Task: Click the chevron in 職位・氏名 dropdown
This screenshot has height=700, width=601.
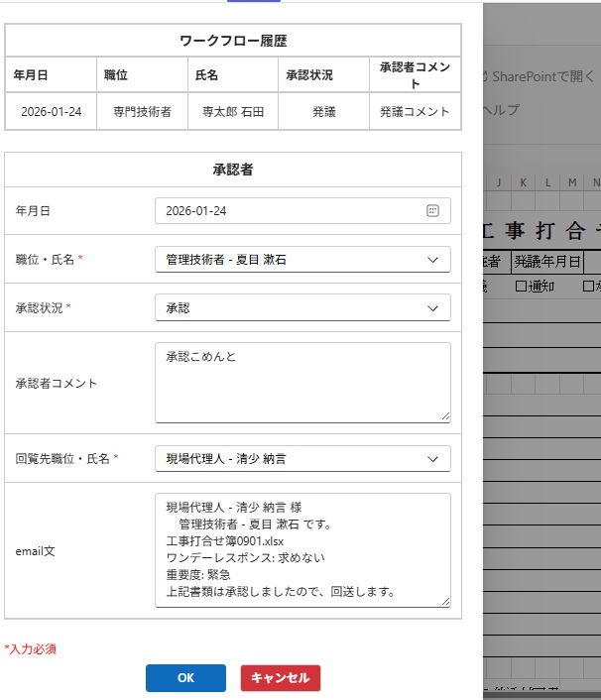Action: point(432,260)
